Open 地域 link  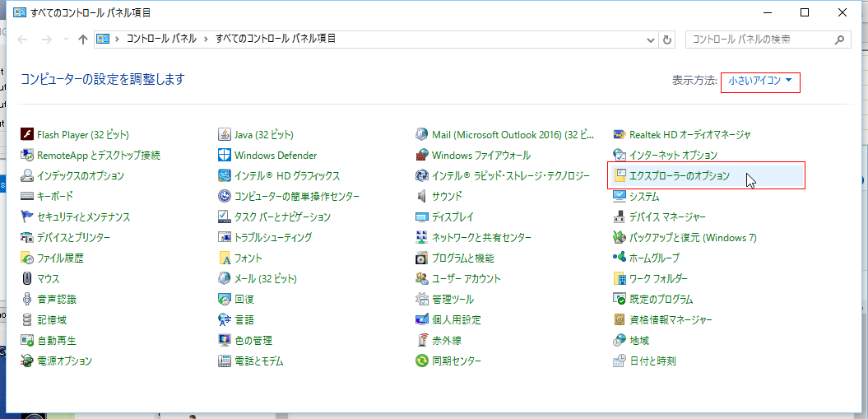(x=638, y=341)
